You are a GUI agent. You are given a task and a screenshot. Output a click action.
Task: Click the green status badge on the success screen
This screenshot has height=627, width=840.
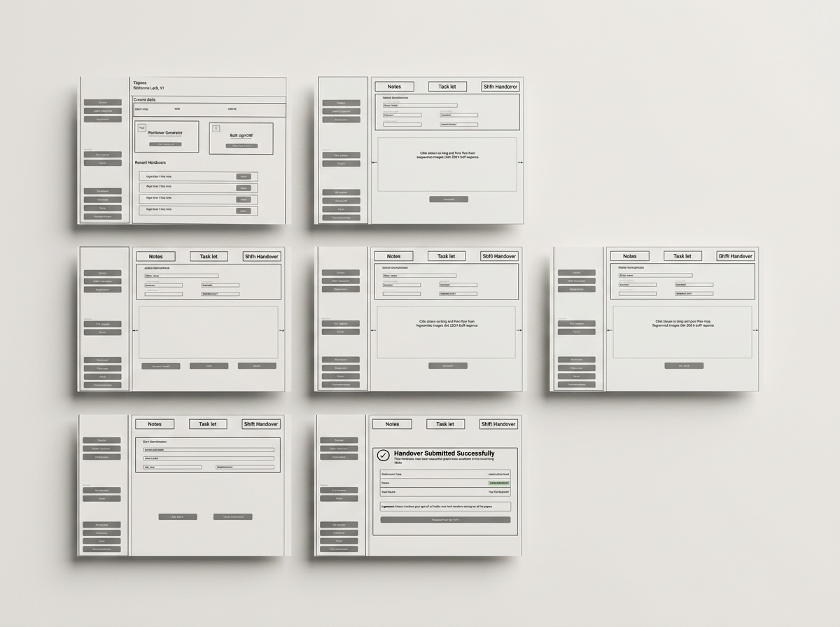[x=499, y=483]
